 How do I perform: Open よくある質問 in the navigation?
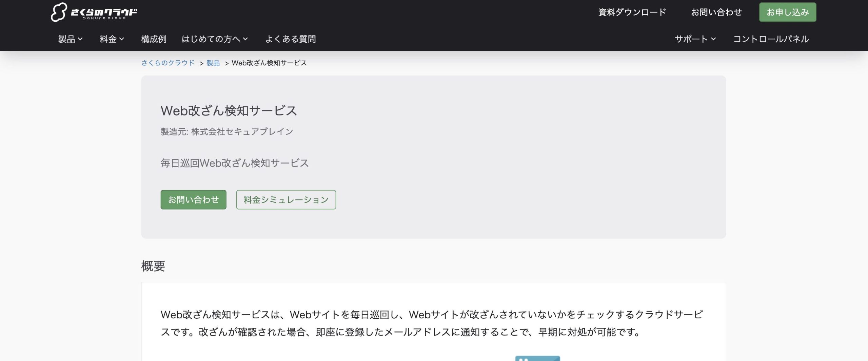coord(290,39)
